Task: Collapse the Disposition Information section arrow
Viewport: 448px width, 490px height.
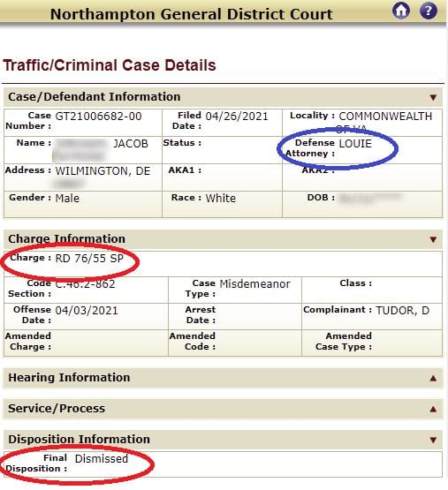Action: pos(433,440)
